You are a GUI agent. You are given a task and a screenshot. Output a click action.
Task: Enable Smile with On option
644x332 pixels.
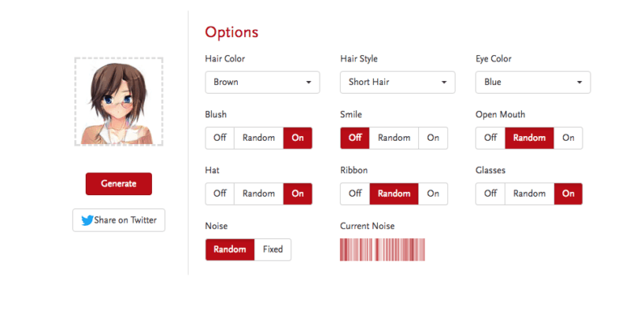click(433, 138)
